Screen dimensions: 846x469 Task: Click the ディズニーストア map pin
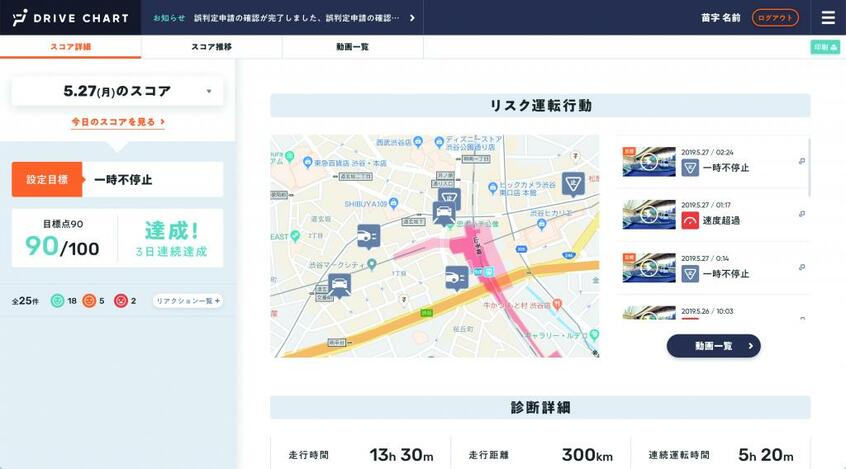coord(439,142)
